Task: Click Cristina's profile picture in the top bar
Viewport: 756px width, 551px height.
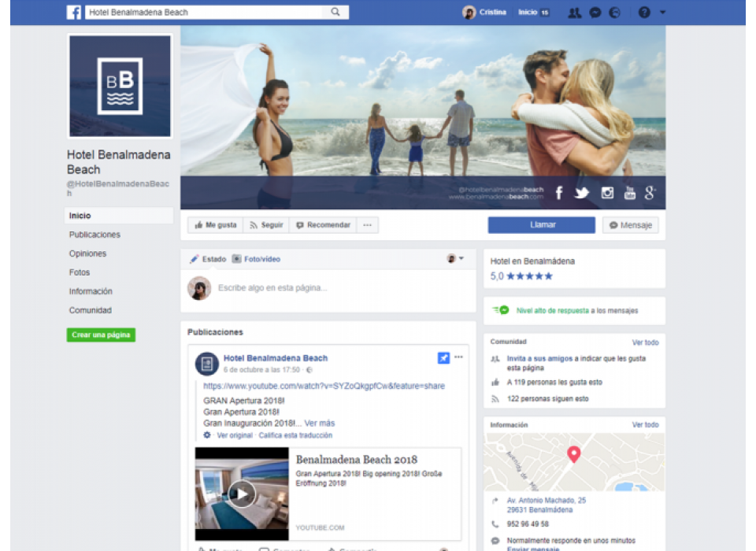Action: pos(469,13)
